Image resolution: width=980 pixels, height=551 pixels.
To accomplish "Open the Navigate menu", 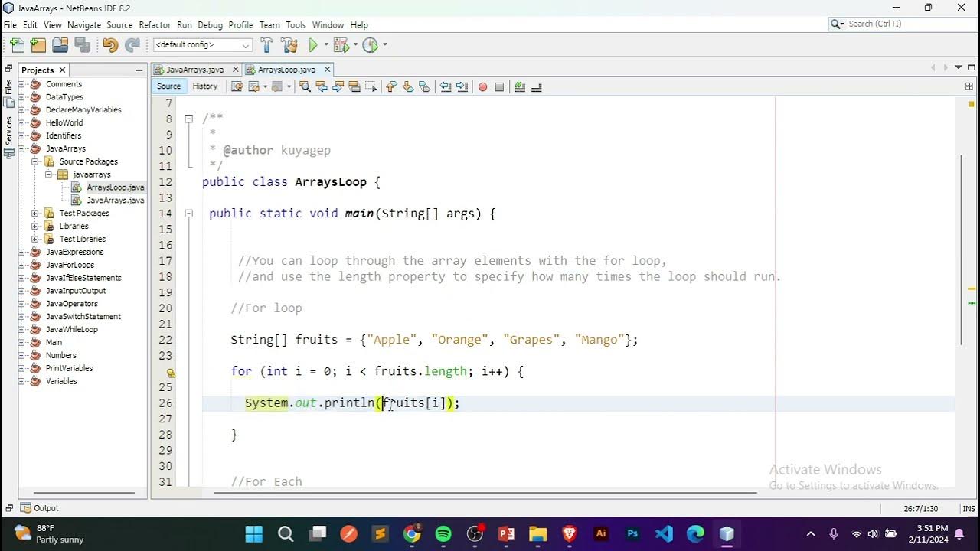I will 84,25.
